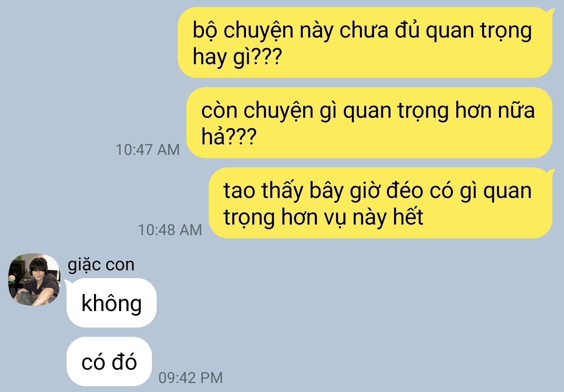
Task: Click the 10:48 AM timestamp
Action: click(x=170, y=230)
